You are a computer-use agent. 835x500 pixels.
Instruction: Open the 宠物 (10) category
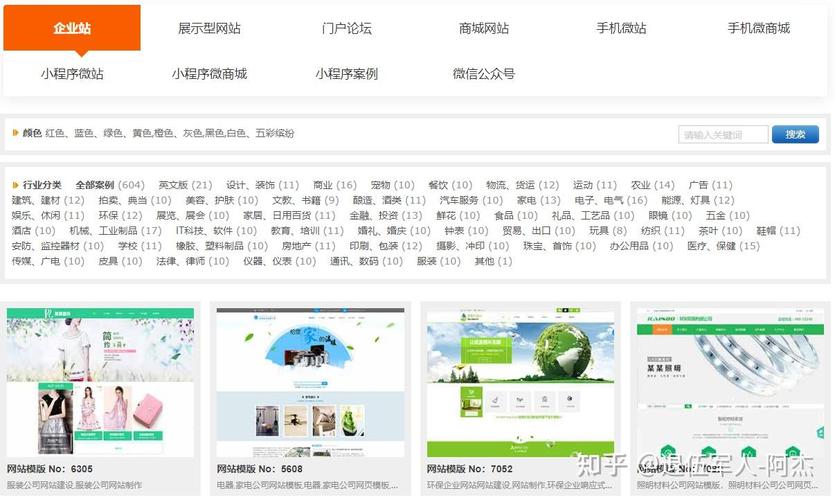(x=392, y=185)
